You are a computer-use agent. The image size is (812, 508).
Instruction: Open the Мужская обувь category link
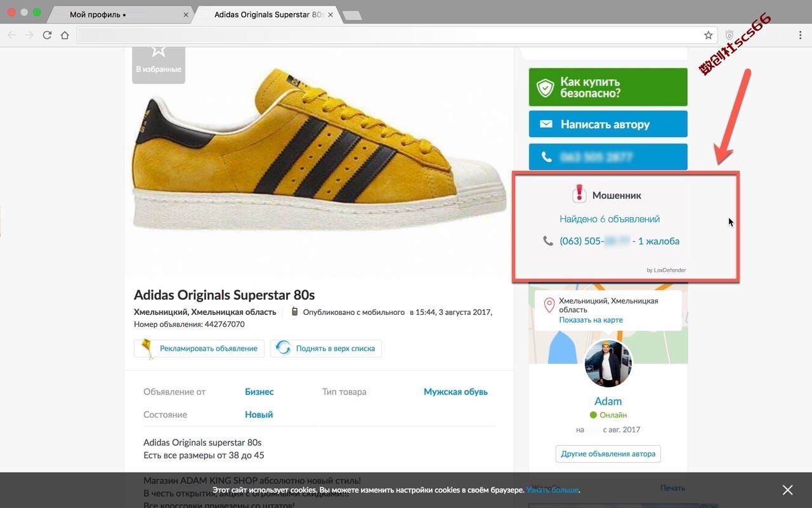pos(455,392)
